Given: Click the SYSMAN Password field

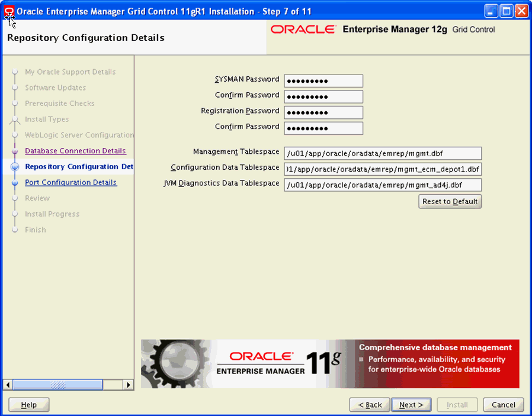Looking at the screenshot, I should (323, 81).
